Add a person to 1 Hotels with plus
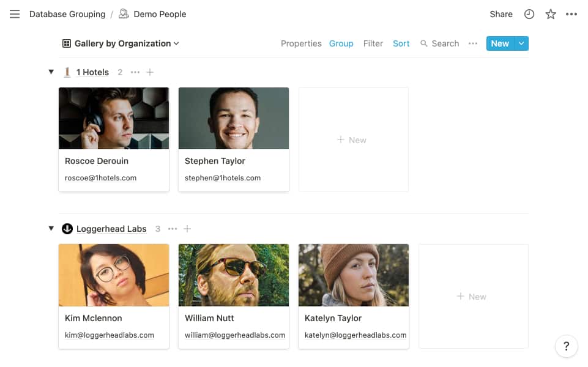The height and width of the screenshot is (367, 588). 150,72
